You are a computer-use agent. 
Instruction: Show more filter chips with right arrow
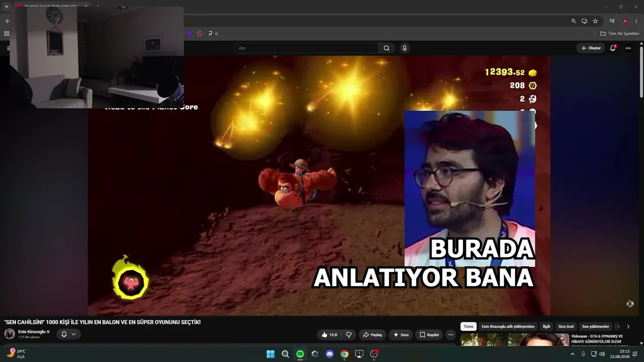click(x=628, y=327)
